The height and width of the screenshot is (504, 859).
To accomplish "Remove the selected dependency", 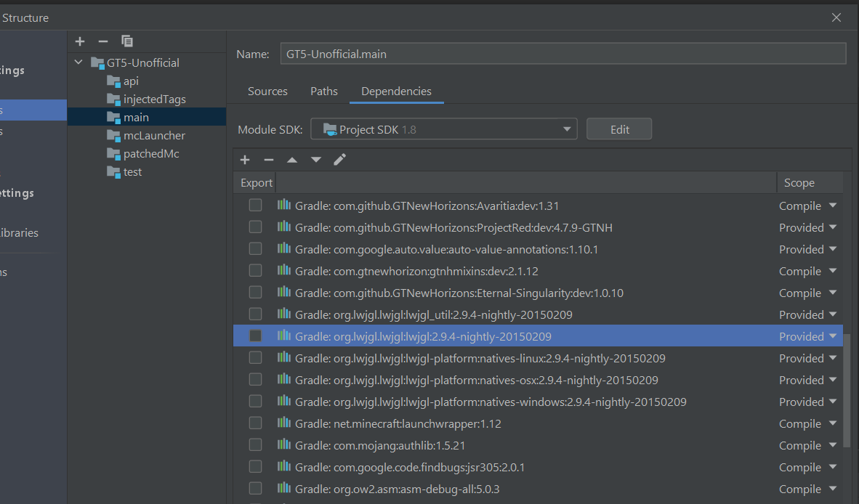I will (x=268, y=160).
